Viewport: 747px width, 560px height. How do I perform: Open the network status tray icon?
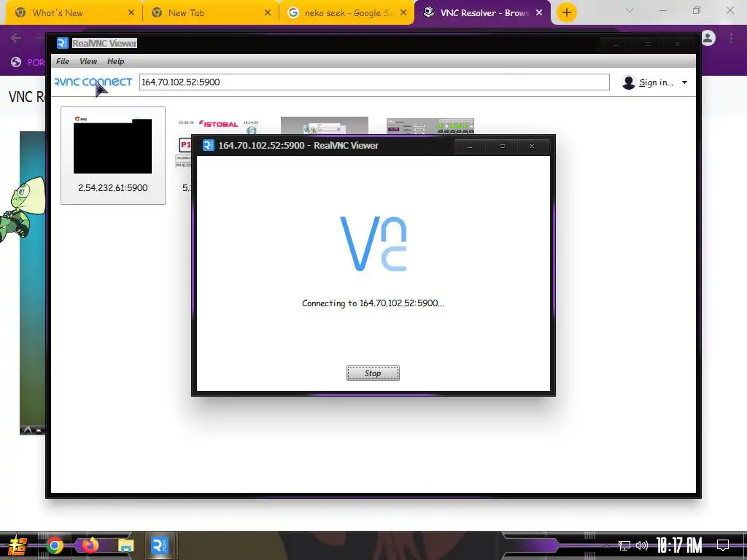[624, 545]
